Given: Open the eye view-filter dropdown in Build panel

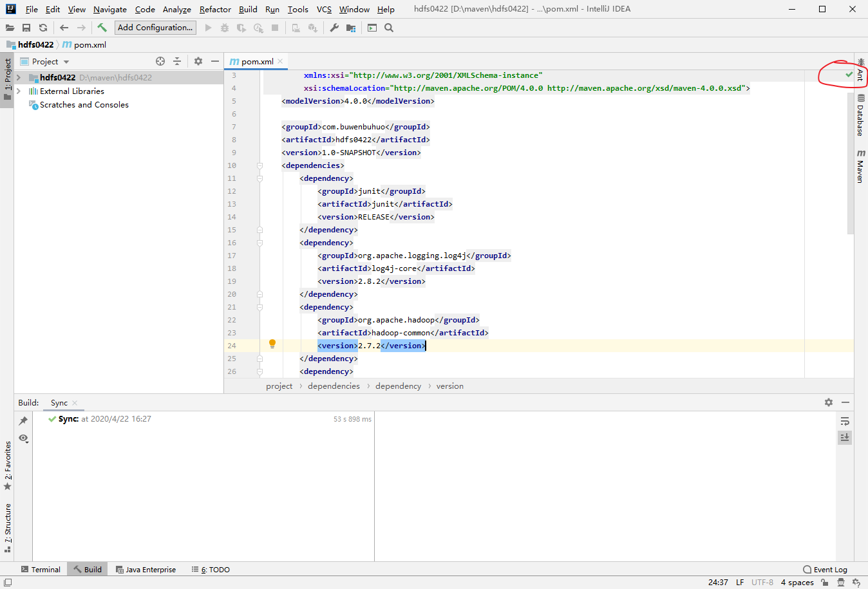Looking at the screenshot, I should (23, 438).
